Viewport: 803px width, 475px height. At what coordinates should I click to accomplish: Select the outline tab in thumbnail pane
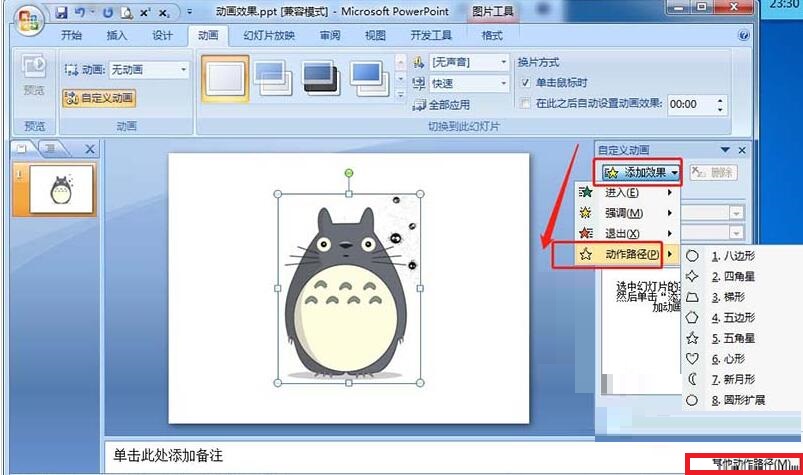click(x=51, y=148)
